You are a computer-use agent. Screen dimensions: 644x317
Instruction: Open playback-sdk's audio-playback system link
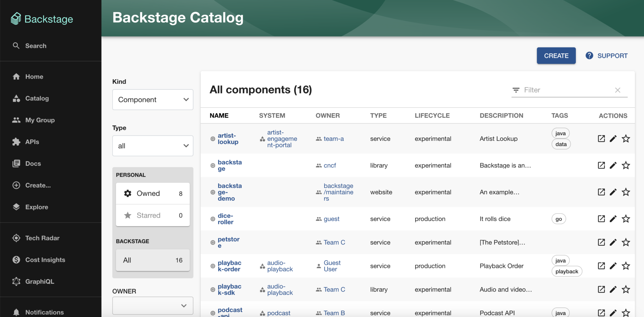tap(280, 290)
